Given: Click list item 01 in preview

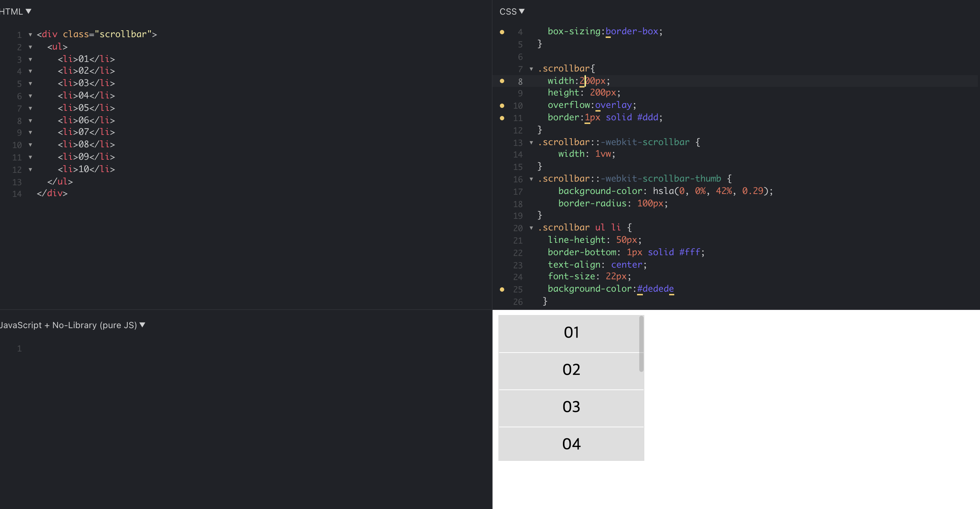Looking at the screenshot, I should point(571,333).
